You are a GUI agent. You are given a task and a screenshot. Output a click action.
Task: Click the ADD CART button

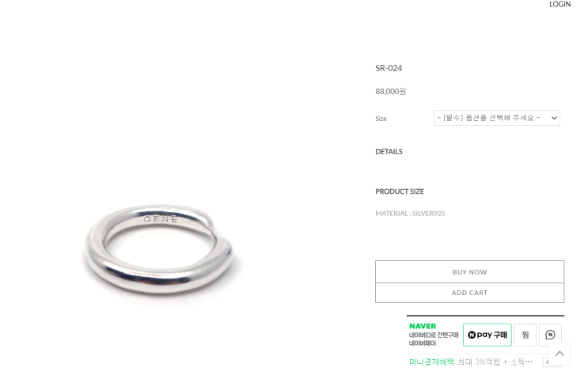point(469,293)
